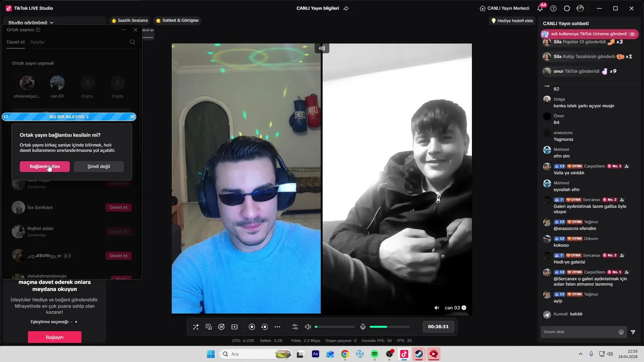Open CANLI Yayın Merkezi
The width and height of the screenshot is (644, 362).
pyautogui.click(x=505, y=8)
